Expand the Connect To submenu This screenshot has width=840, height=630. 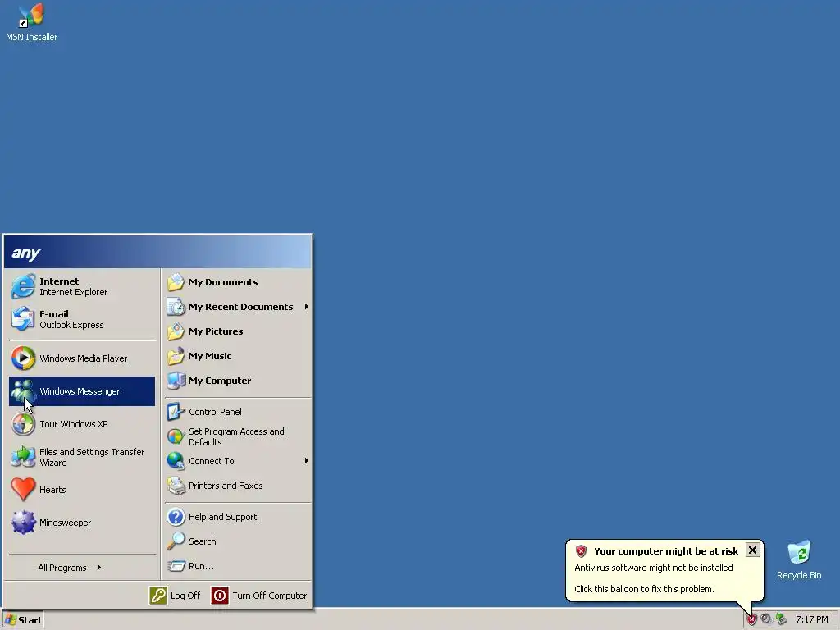point(238,461)
